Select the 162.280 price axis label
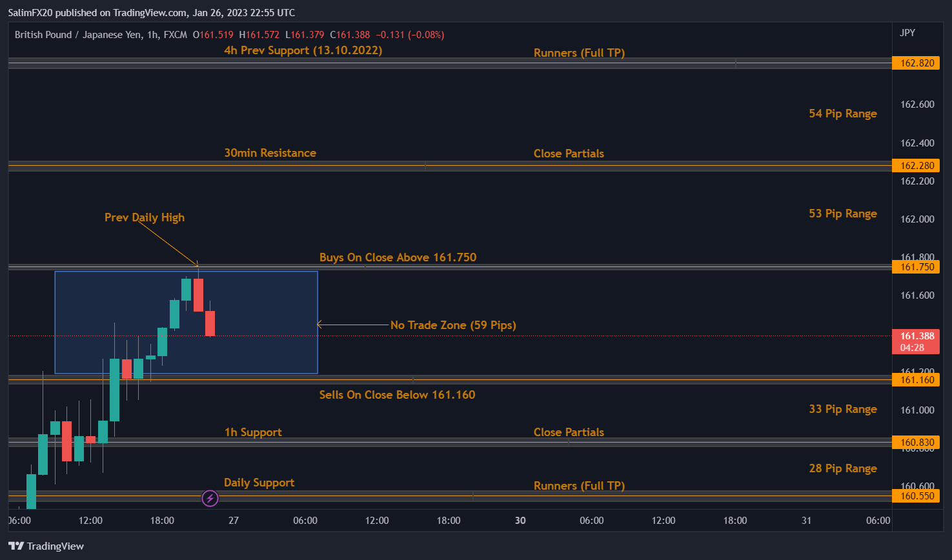 (x=916, y=166)
